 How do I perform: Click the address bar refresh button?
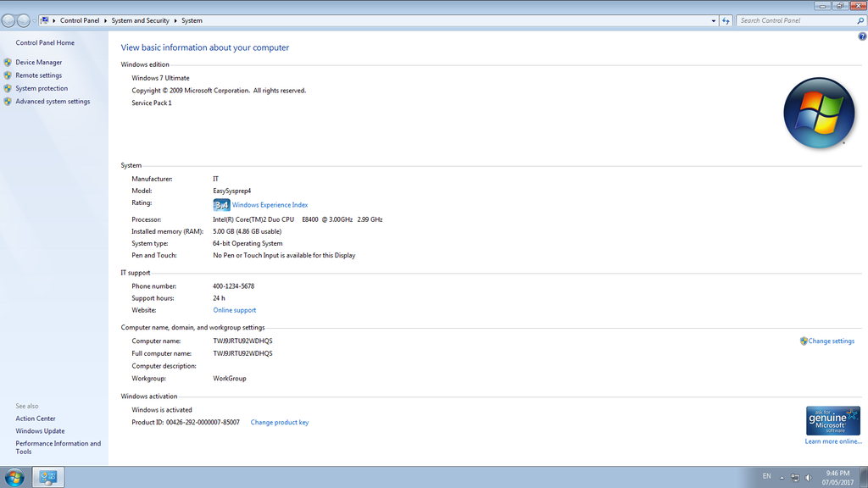726,20
